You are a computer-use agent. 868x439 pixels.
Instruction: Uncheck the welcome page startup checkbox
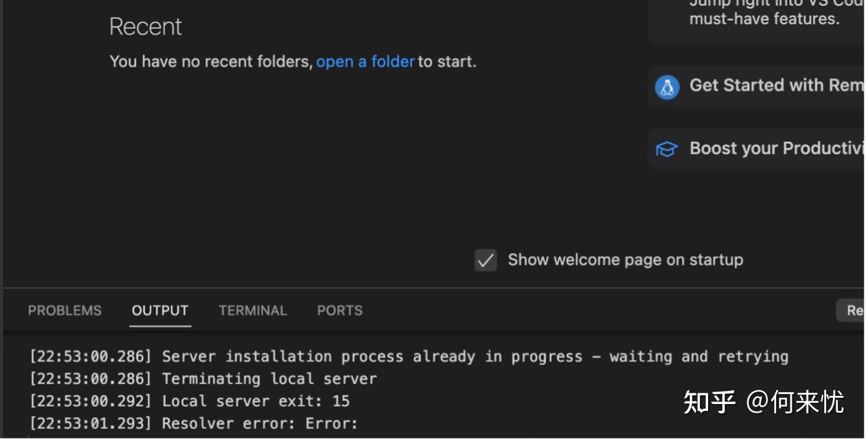486,260
